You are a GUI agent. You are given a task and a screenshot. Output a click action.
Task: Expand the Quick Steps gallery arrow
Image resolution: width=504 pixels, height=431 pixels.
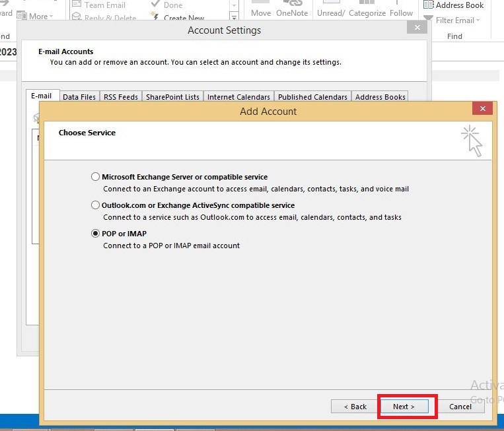click(234, 17)
